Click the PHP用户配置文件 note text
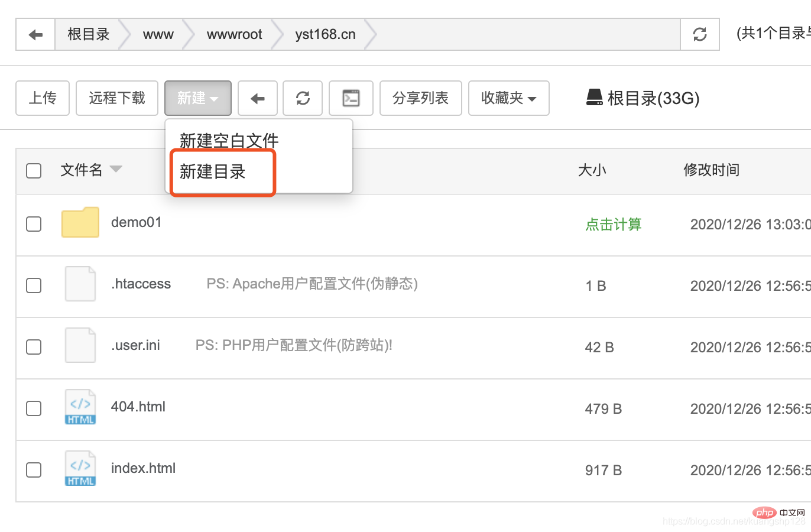The height and width of the screenshot is (532, 811). pyautogui.click(x=294, y=345)
